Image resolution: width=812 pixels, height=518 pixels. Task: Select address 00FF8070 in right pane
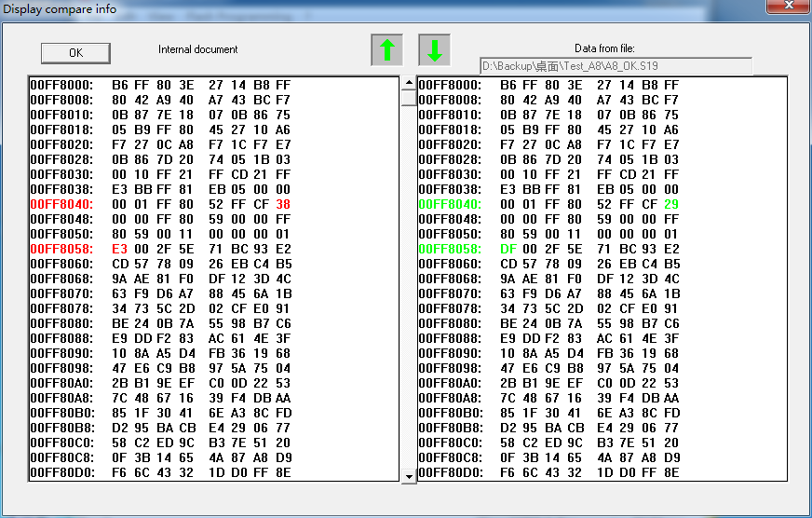coord(450,293)
